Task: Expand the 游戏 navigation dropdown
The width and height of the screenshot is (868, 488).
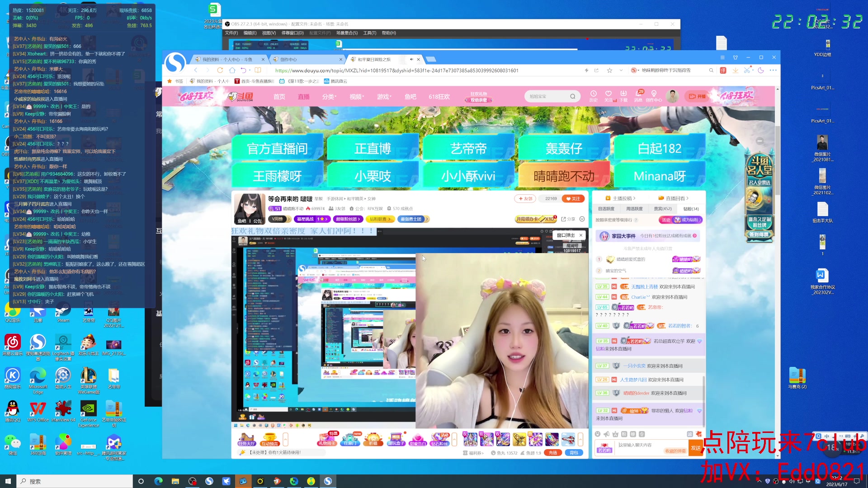Action: click(384, 97)
